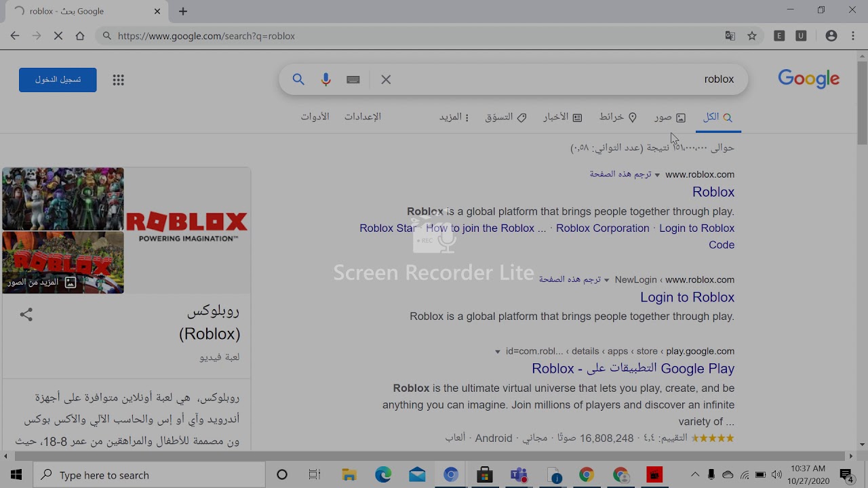Open الإعدادات (Settings) menu
868x488 pixels.
coord(363,117)
